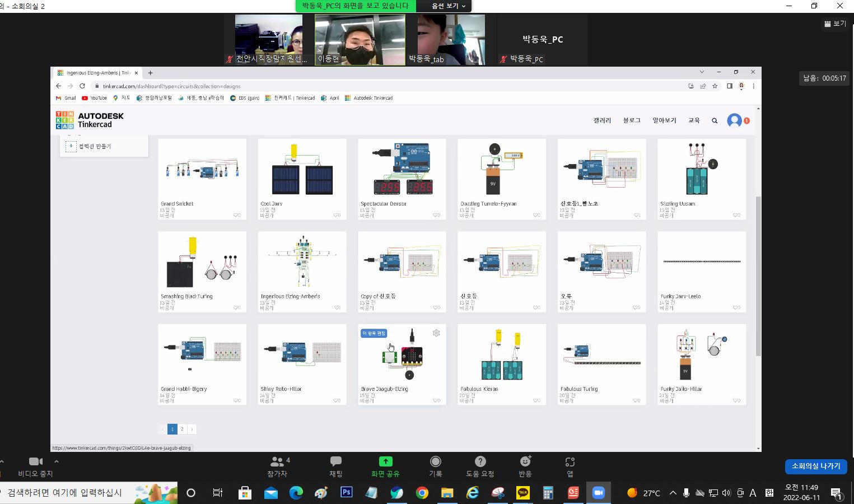Open the Blog menu in Tinkercad header

tap(632, 120)
